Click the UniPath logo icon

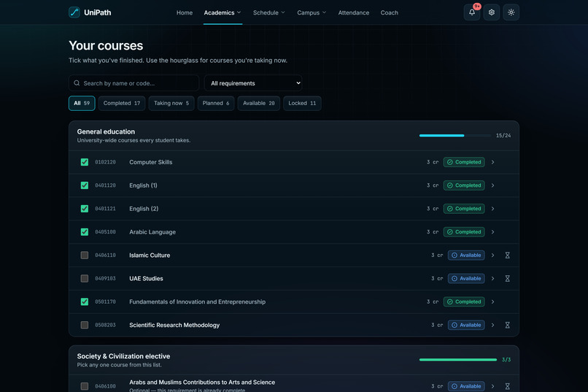tap(74, 12)
